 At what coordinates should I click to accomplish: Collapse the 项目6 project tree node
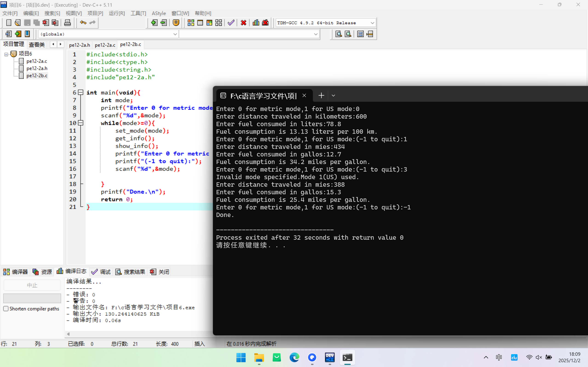click(x=6, y=54)
